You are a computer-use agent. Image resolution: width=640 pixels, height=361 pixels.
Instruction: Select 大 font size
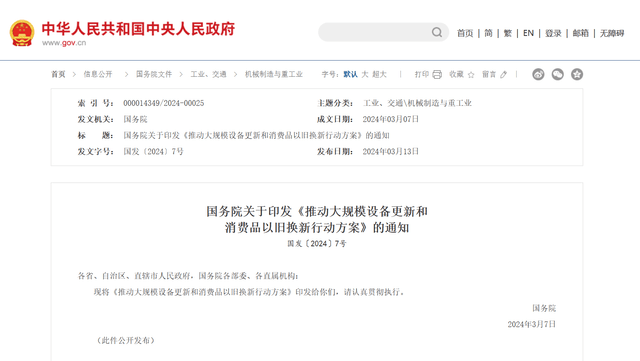[365, 74]
